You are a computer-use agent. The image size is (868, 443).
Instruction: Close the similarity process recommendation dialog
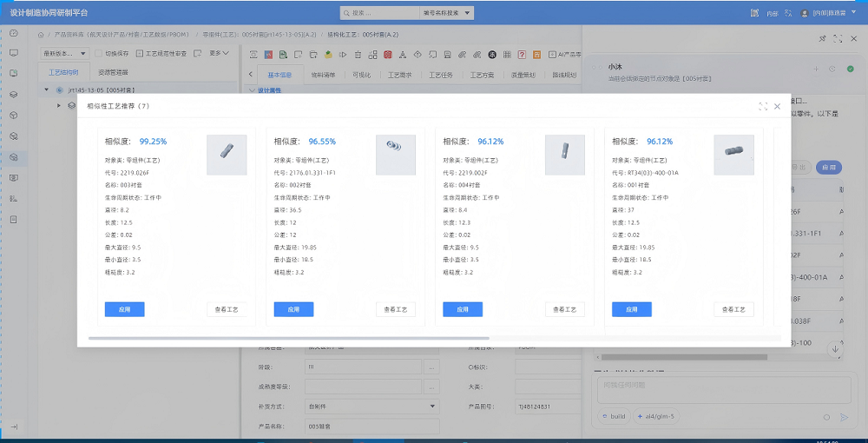click(x=777, y=106)
